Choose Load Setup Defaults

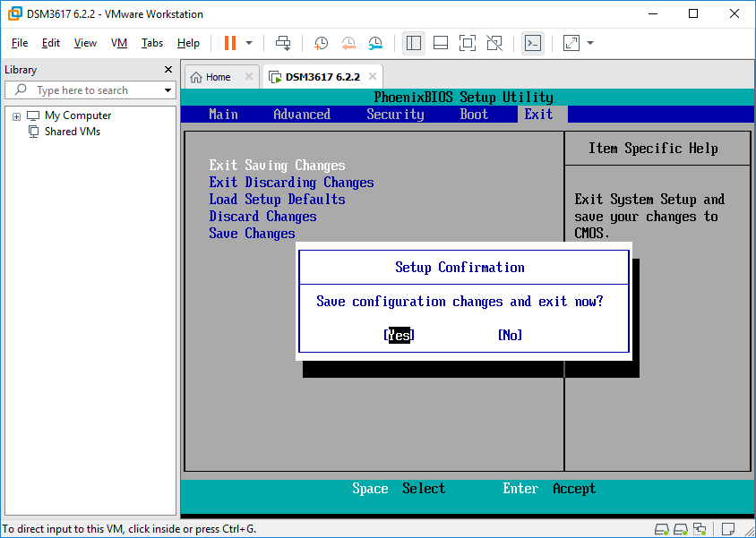[278, 200]
